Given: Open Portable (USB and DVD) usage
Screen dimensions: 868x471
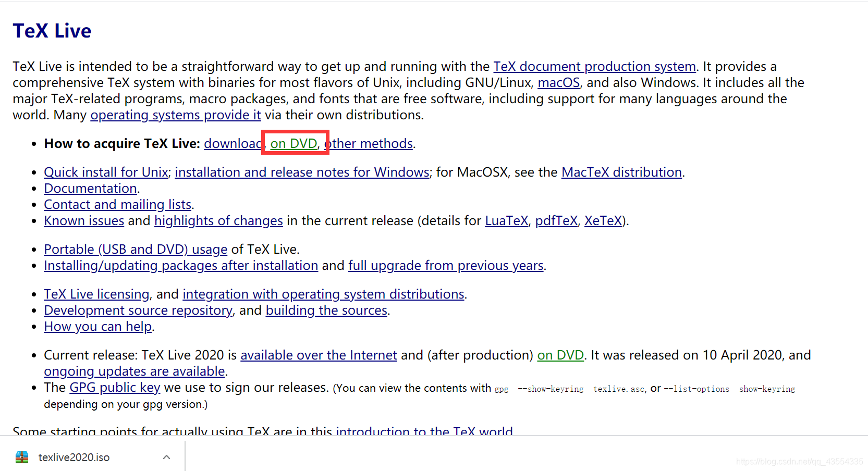Looking at the screenshot, I should [136, 250].
